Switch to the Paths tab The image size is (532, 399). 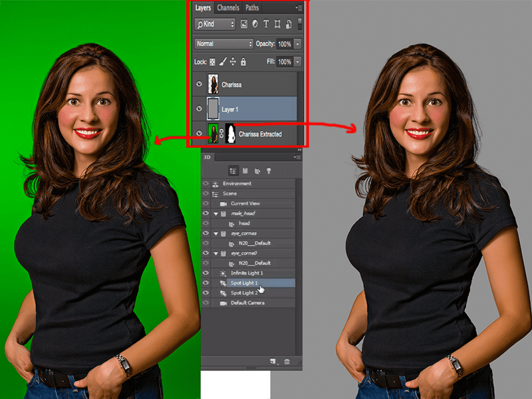pyautogui.click(x=252, y=7)
